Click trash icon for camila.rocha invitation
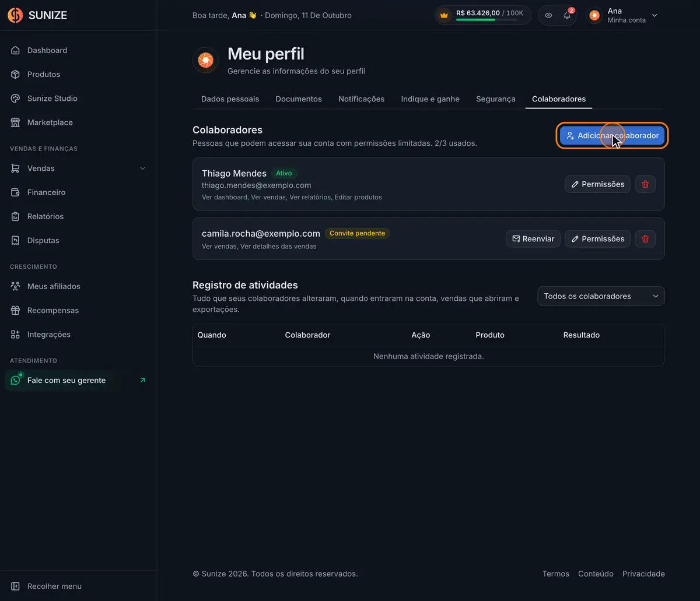Screen dimensions: 700x601 [645, 239]
